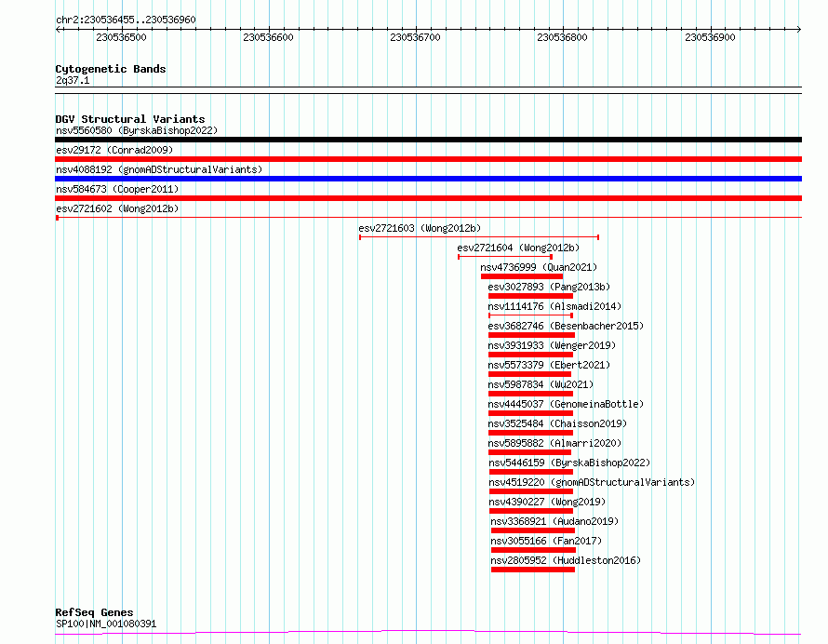The height and width of the screenshot is (644, 828).
Task: Click the RefSeq Genes track heading
Action: [94, 613]
